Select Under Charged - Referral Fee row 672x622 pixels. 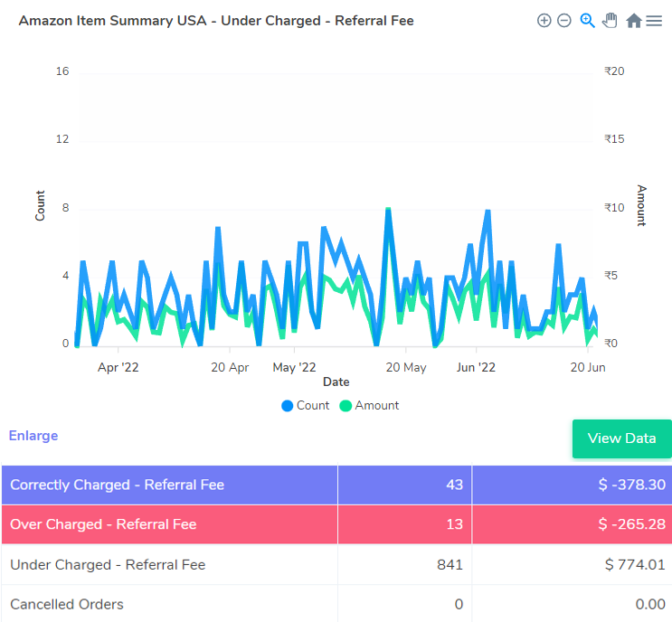[x=336, y=565]
